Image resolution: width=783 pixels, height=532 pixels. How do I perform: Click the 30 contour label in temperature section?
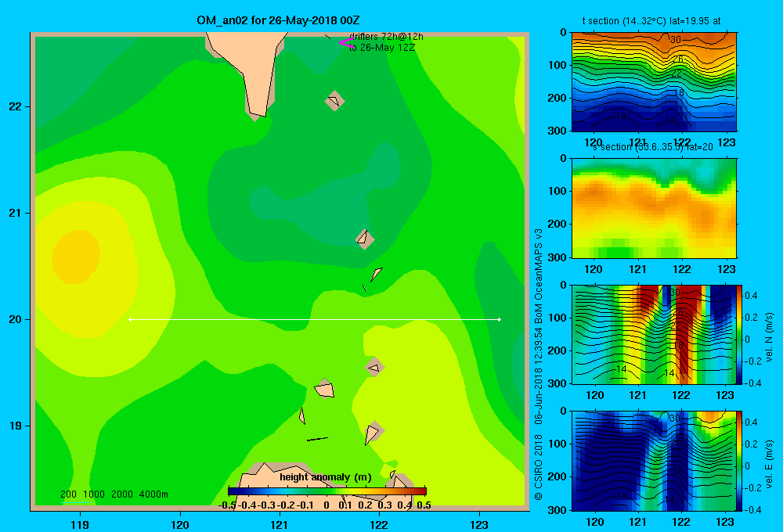click(x=676, y=40)
